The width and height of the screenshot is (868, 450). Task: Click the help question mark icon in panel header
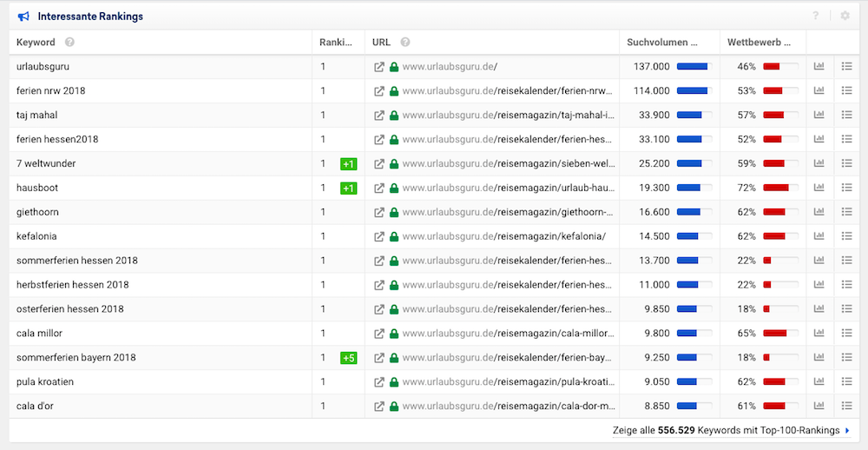point(815,16)
